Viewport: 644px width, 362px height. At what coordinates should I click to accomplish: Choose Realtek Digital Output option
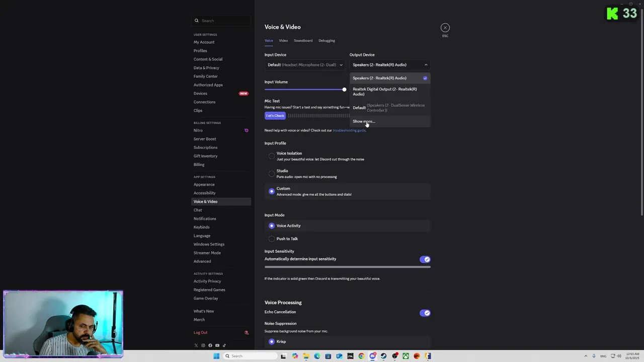(x=390, y=92)
